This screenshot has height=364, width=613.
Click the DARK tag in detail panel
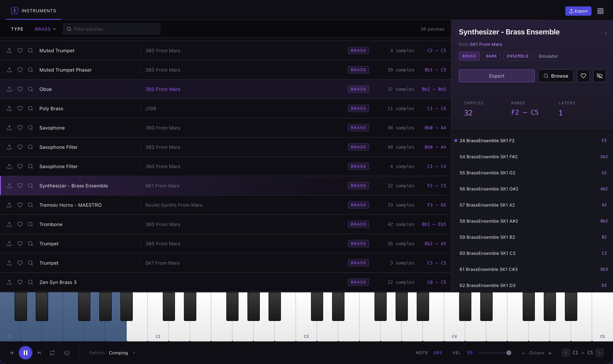click(x=491, y=56)
